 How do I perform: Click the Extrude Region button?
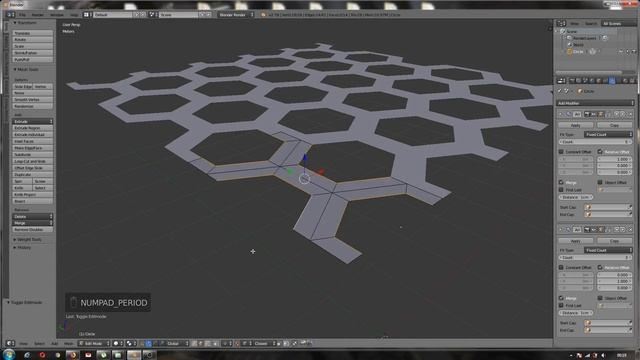coord(33,128)
